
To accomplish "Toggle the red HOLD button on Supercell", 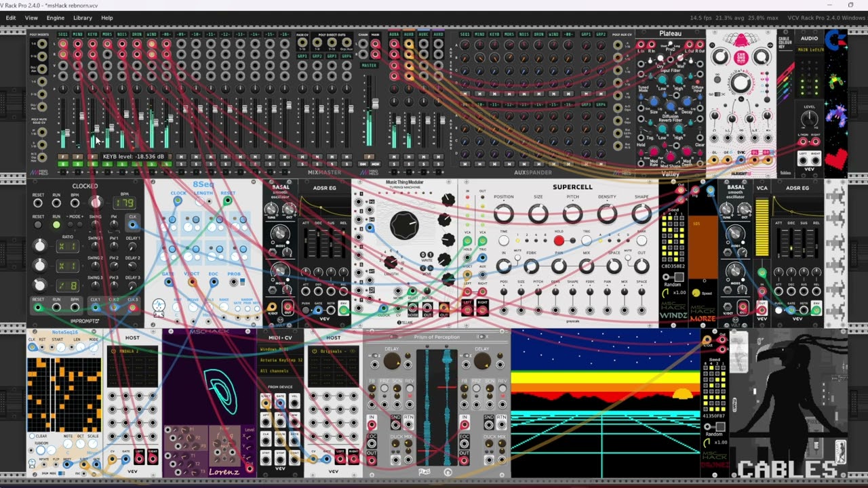I will coord(559,241).
